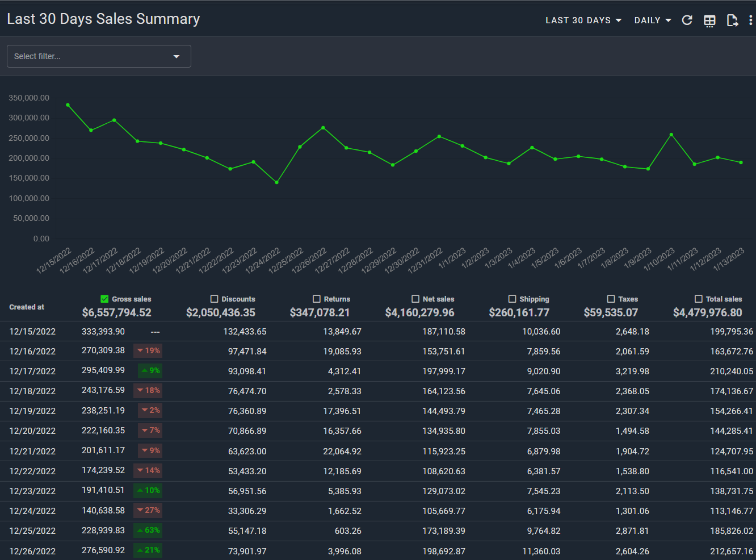Click the 63% increase badge for 12/25/2022
The height and width of the screenshot is (560, 756).
tap(148, 530)
